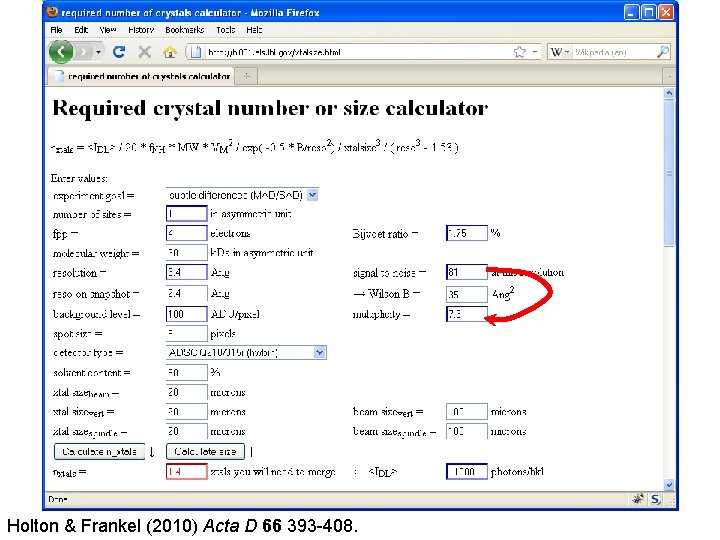The width and height of the screenshot is (720, 540).
Task: Click the Calculate n_xtals button
Action: point(99,451)
